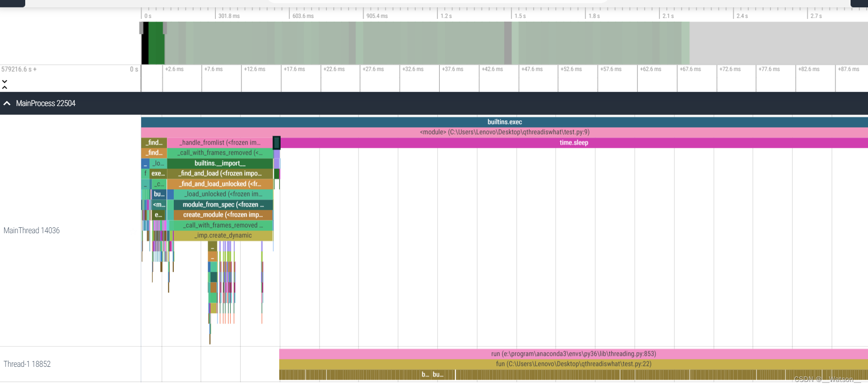Click the 2.4 s overview timeline mark
The image size is (868, 387).
click(742, 16)
